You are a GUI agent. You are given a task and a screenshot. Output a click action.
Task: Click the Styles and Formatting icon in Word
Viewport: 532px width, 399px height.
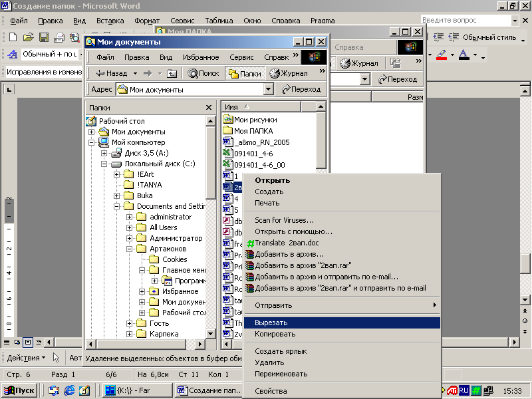coord(13,55)
